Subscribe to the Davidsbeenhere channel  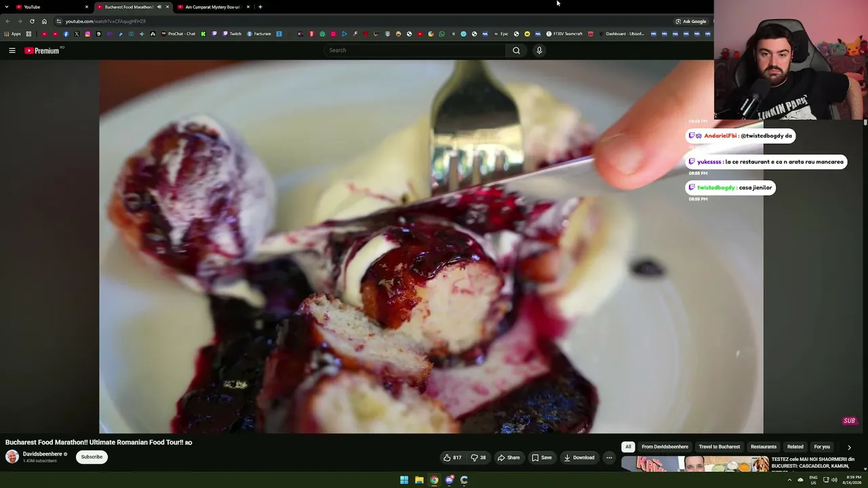pos(92,457)
